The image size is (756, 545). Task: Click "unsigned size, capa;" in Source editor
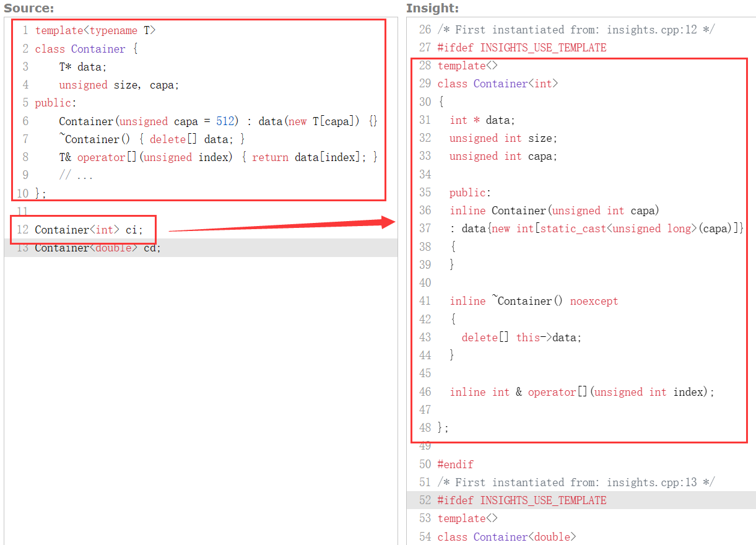point(119,85)
